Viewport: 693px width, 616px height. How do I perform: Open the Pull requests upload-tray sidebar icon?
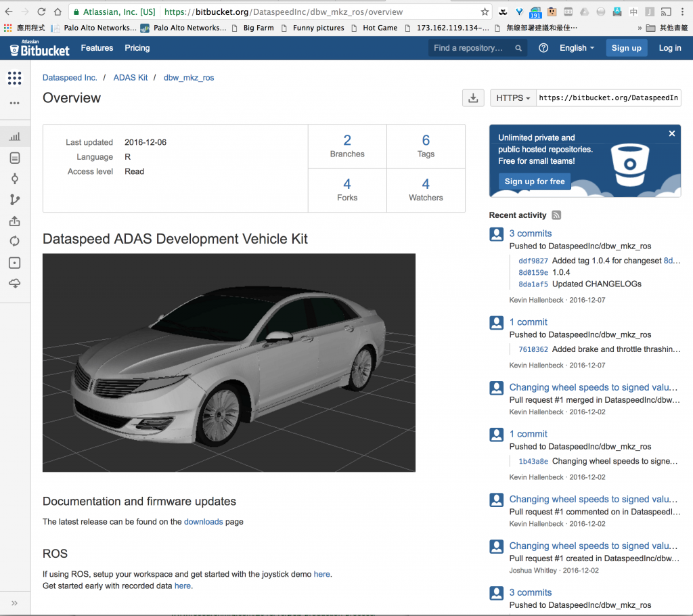pyautogui.click(x=15, y=221)
